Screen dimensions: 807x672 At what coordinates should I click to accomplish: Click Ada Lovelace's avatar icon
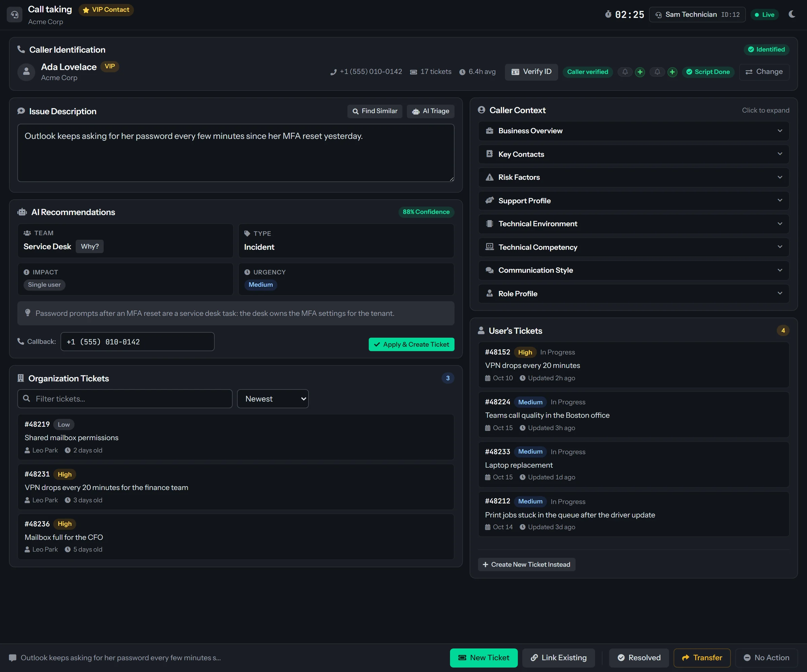point(27,72)
